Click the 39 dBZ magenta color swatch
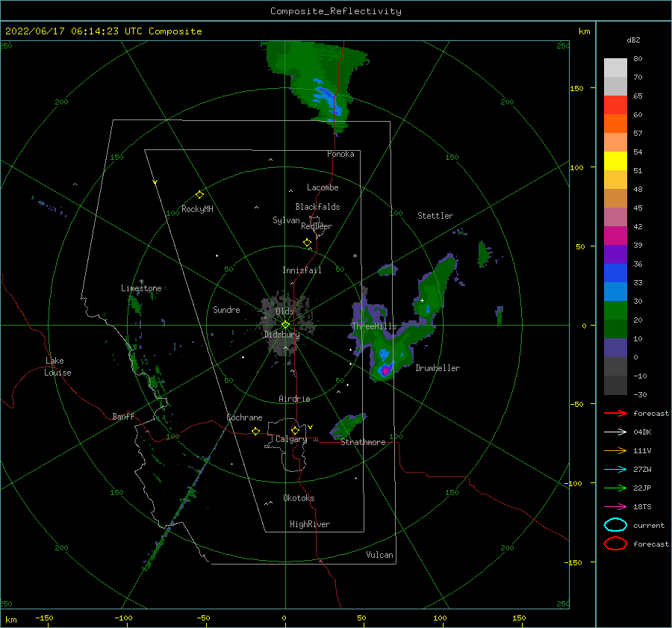The height and width of the screenshot is (628, 672). pos(615,235)
